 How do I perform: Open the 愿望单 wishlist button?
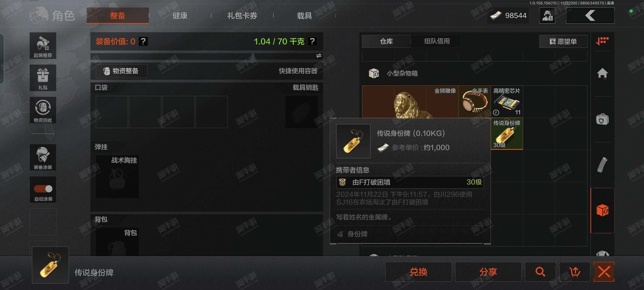point(563,41)
